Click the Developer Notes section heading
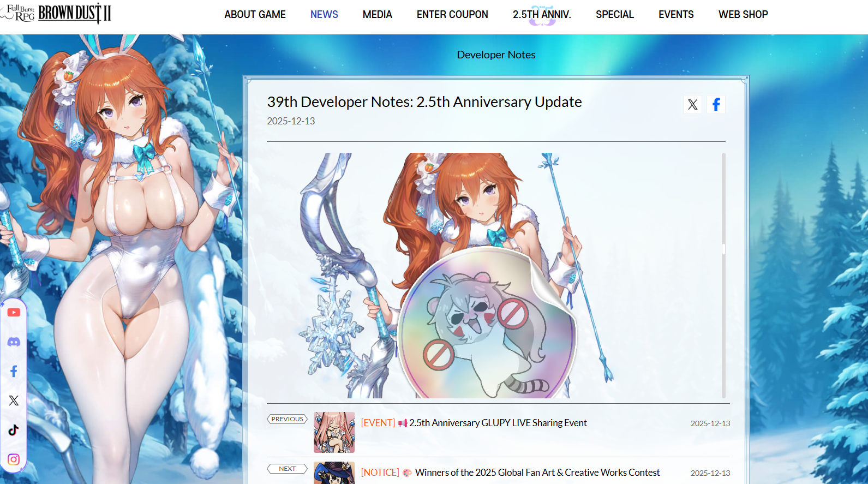Screen dimensions: 868x484 point(496,55)
